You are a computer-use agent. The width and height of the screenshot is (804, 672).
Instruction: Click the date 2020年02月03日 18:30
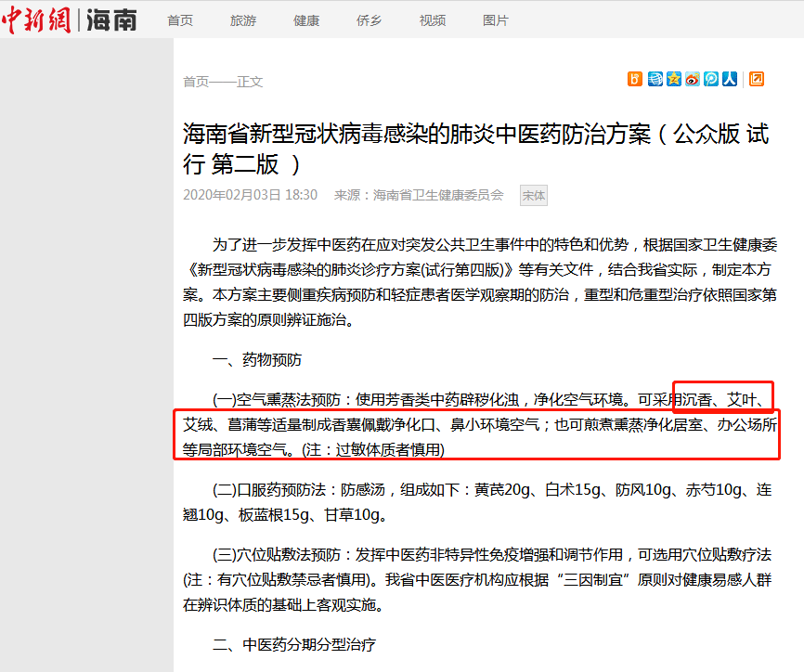point(251,195)
